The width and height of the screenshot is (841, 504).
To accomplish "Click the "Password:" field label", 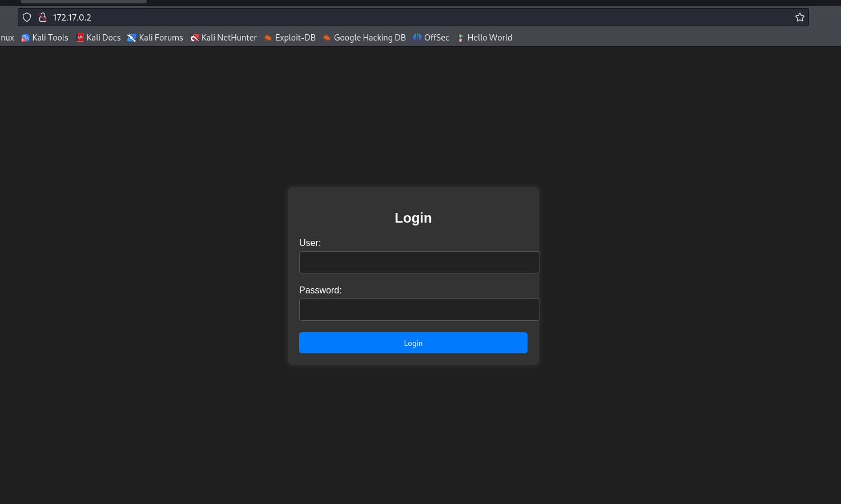I will pos(320,290).
